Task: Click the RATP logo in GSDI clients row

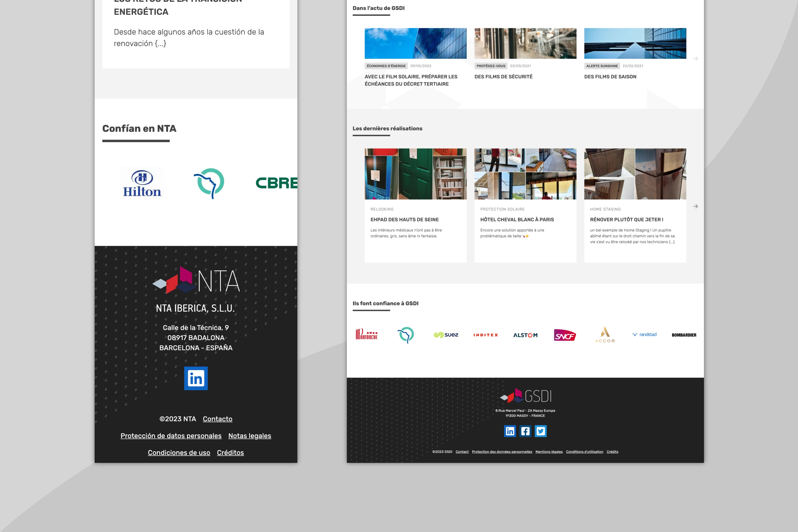Action: [x=406, y=335]
